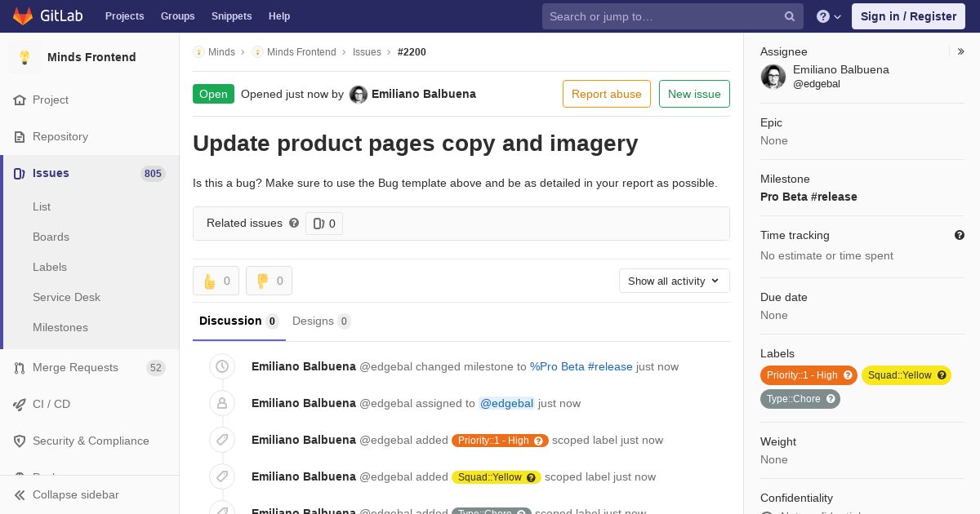Click Emiliano Balbuena author name link
This screenshot has height=514, width=980.
(x=424, y=95)
